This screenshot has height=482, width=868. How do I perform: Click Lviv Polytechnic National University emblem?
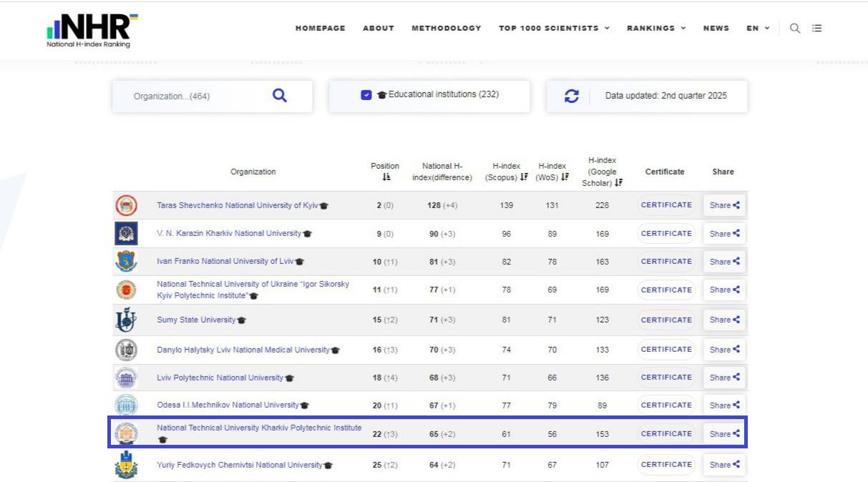[126, 378]
